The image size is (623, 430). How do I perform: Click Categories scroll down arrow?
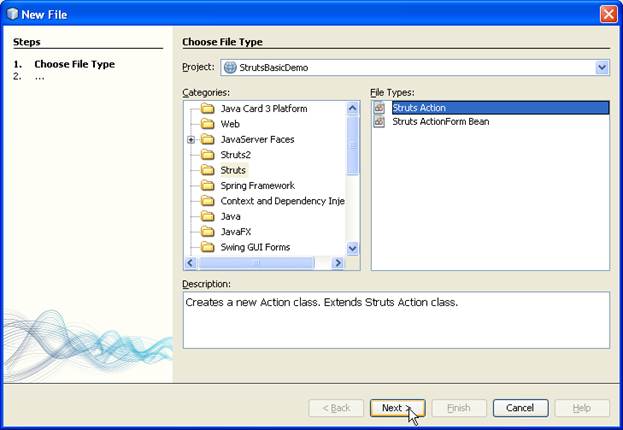pyautogui.click(x=352, y=248)
